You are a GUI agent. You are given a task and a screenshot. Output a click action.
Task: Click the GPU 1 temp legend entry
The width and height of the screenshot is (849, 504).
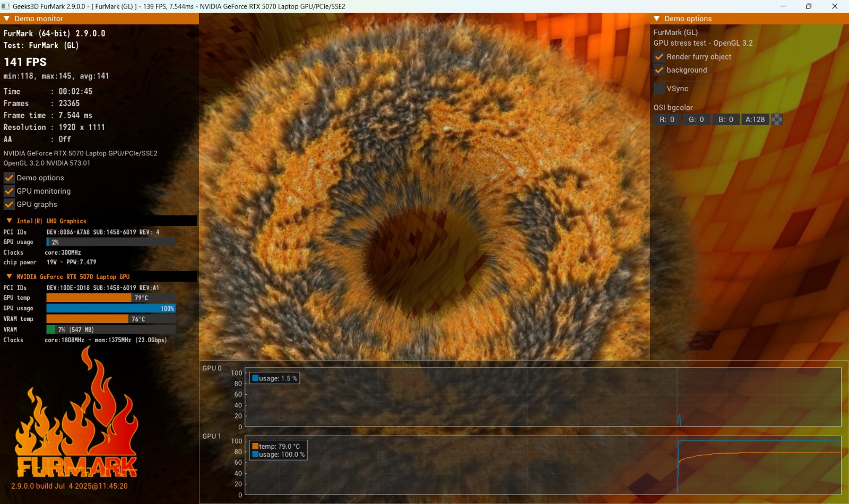pyautogui.click(x=276, y=446)
